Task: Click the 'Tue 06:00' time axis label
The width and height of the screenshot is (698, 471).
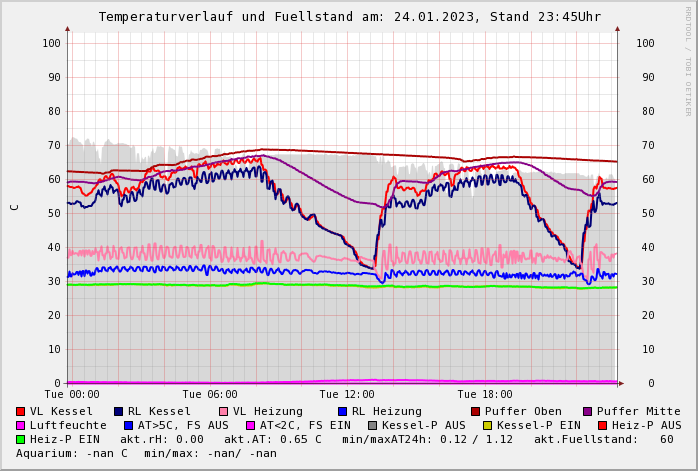Action: pos(210,395)
